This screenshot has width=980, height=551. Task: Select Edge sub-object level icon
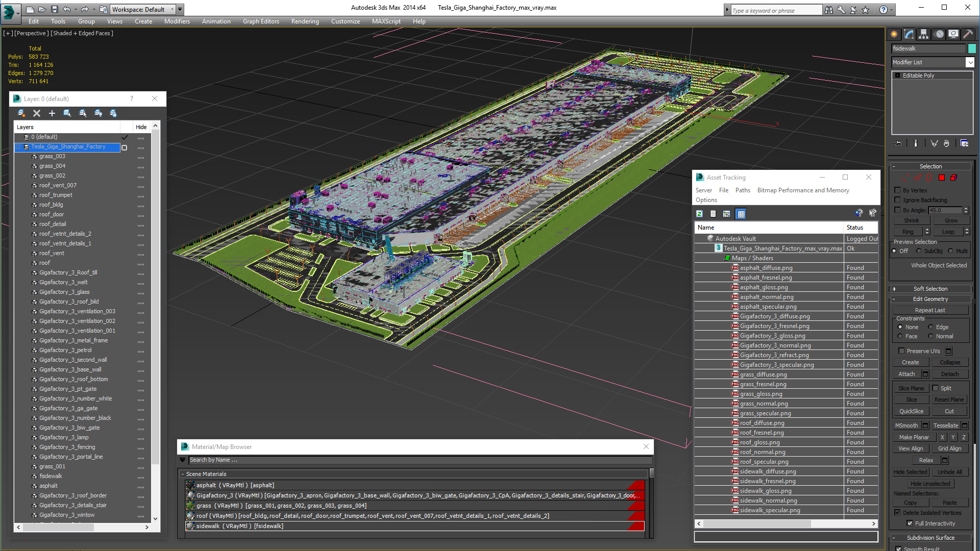(918, 178)
